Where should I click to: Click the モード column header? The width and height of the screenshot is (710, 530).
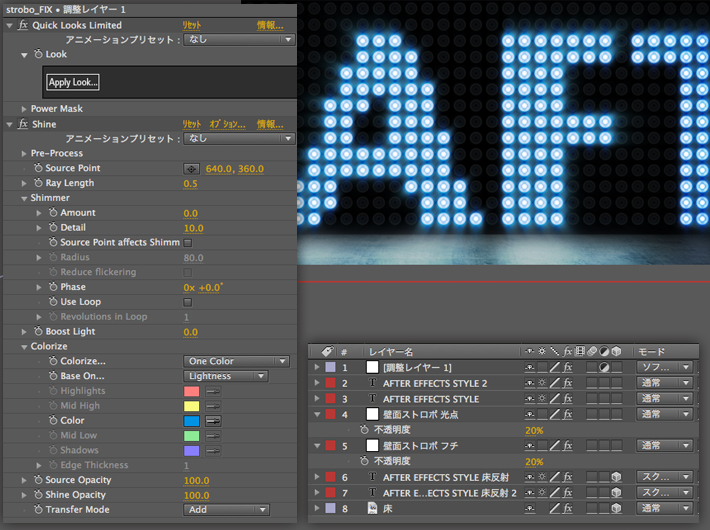point(651,351)
